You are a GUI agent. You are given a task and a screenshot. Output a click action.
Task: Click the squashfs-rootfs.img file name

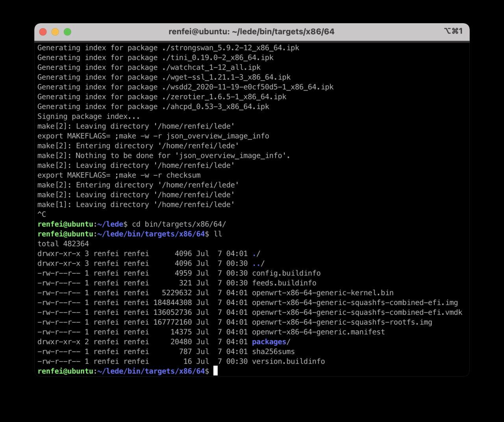pos(342,322)
